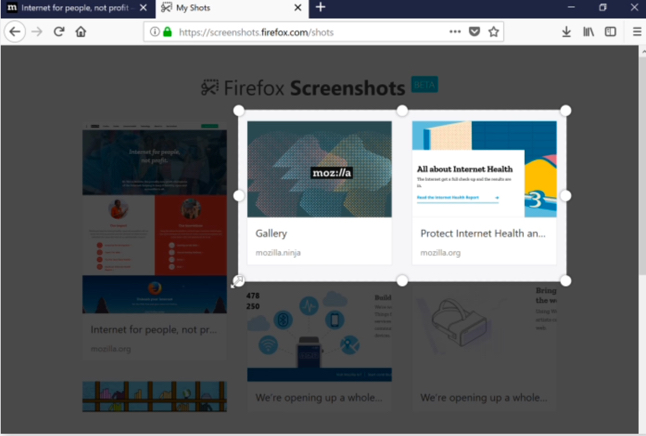Click the BETA badge
This screenshot has width=646, height=436.
[x=424, y=85]
